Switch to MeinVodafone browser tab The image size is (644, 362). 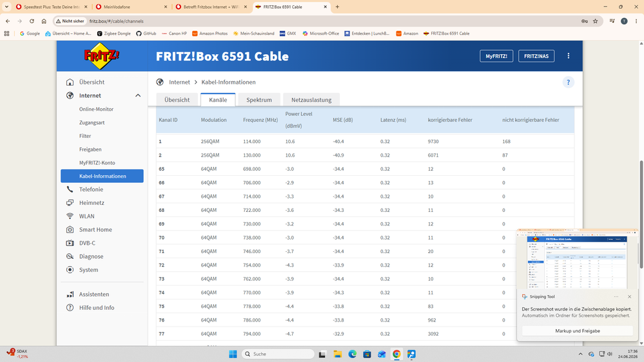130,6
